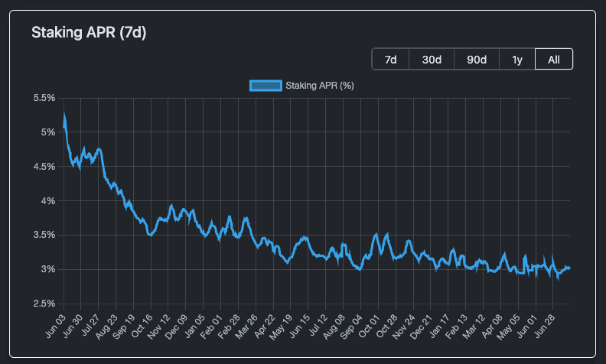Click the May 19 x-axis label

click(x=281, y=327)
